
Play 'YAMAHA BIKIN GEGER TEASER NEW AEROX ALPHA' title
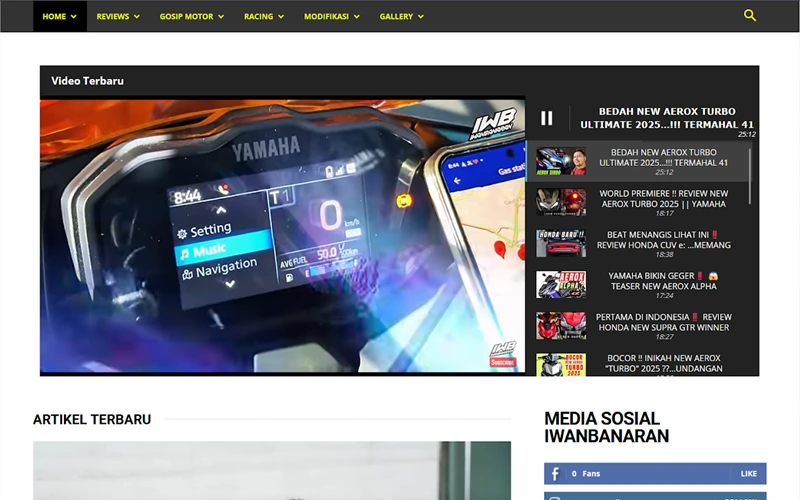664,281
